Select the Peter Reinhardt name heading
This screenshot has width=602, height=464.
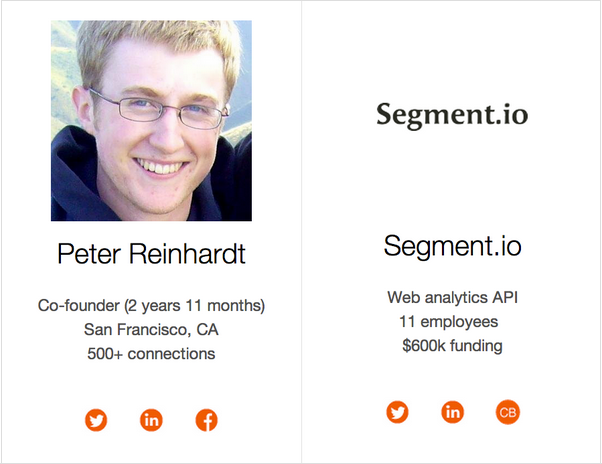tap(151, 254)
